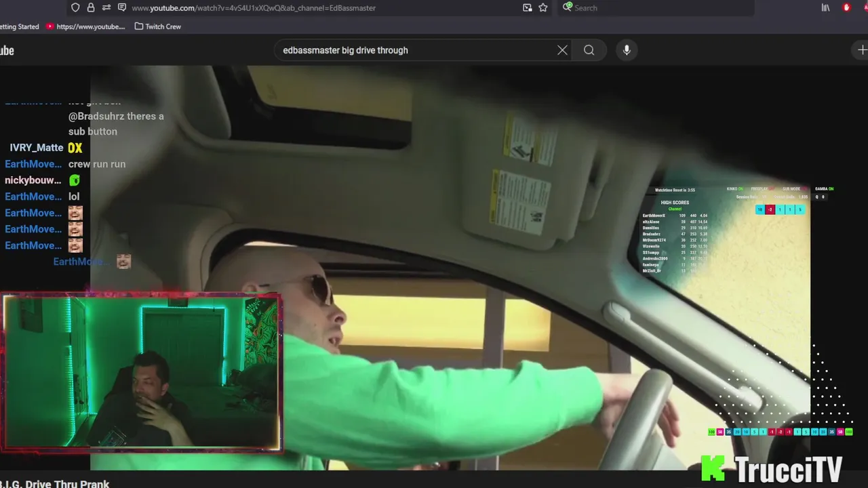Click the autoplay blocked icon in address bar
Screen dimensions: 868x488
(122, 7)
